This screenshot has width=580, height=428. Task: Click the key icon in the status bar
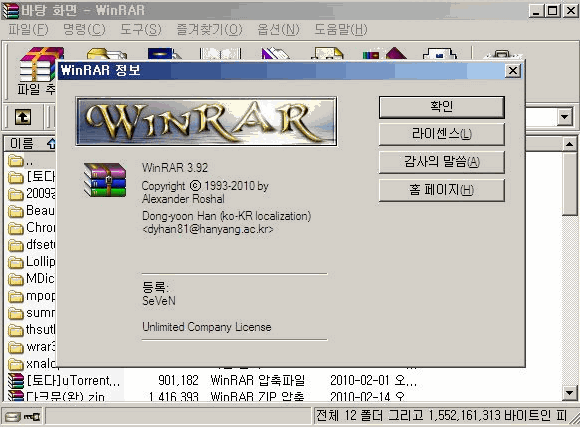click(32, 417)
